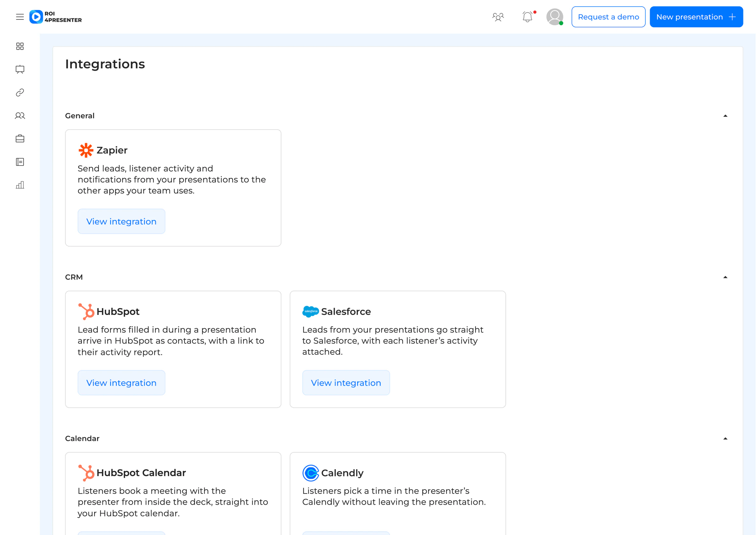This screenshot has height=535, width=756.
Task: Collapse the Calendar section
Action: pos(725,439)
